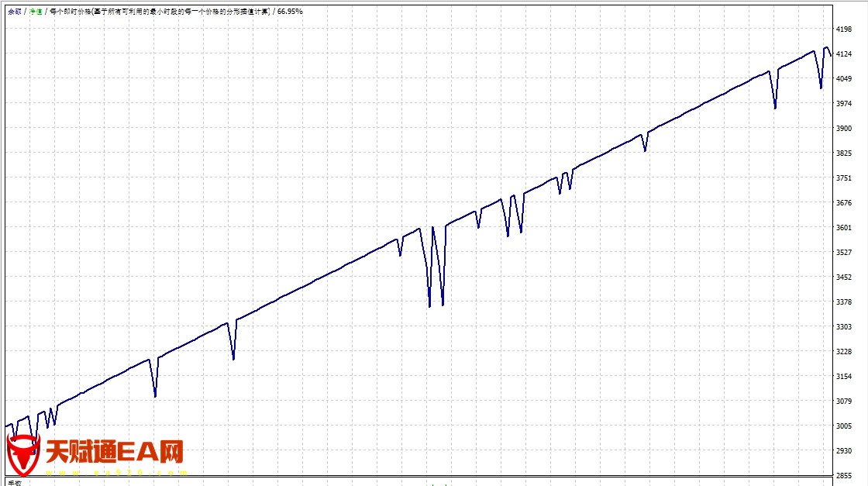Click the 3378 axis value
Screen dimensions: 868x486
coord(844,302)
